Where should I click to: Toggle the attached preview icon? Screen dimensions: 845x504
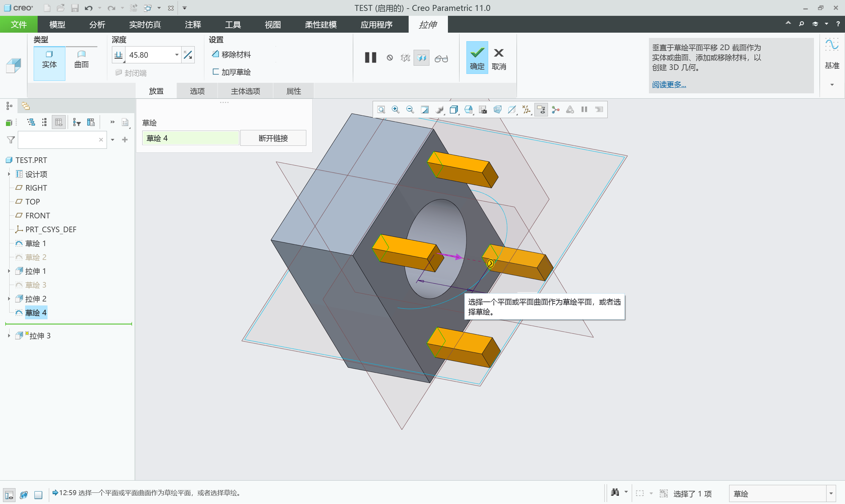[x=421, y=58]
